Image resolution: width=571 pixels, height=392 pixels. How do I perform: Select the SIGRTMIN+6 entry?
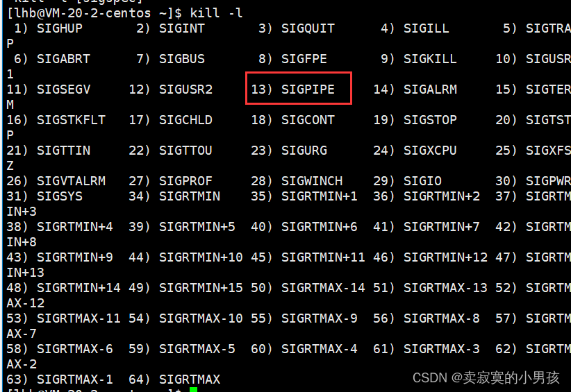point(320,227)
